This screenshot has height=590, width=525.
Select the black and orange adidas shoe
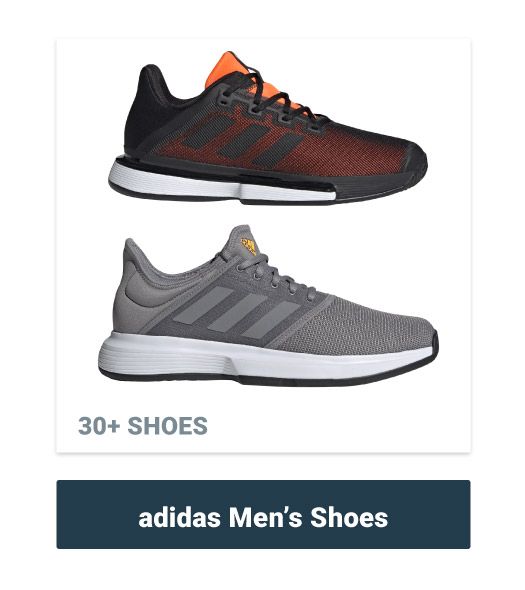(x=268, y=129)
